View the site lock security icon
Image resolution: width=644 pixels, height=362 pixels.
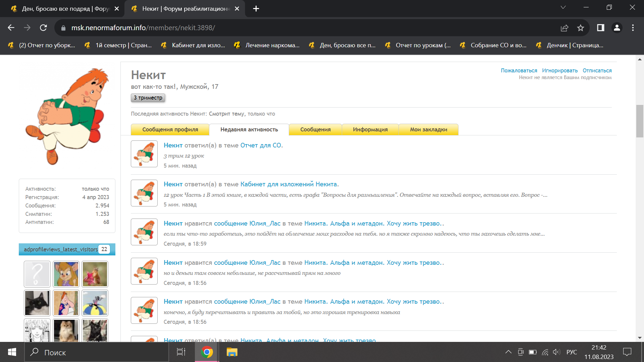click(x=63, y=28)
